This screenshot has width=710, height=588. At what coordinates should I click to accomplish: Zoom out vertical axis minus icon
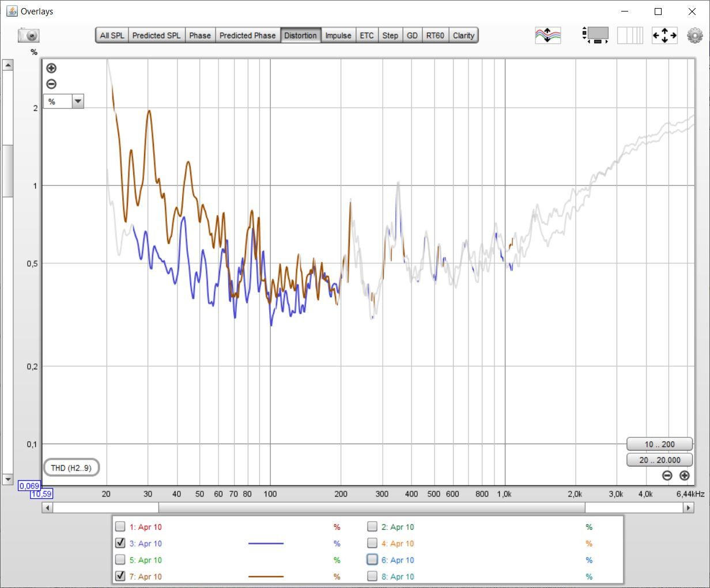pyautogui.click(x=51, y=84)
